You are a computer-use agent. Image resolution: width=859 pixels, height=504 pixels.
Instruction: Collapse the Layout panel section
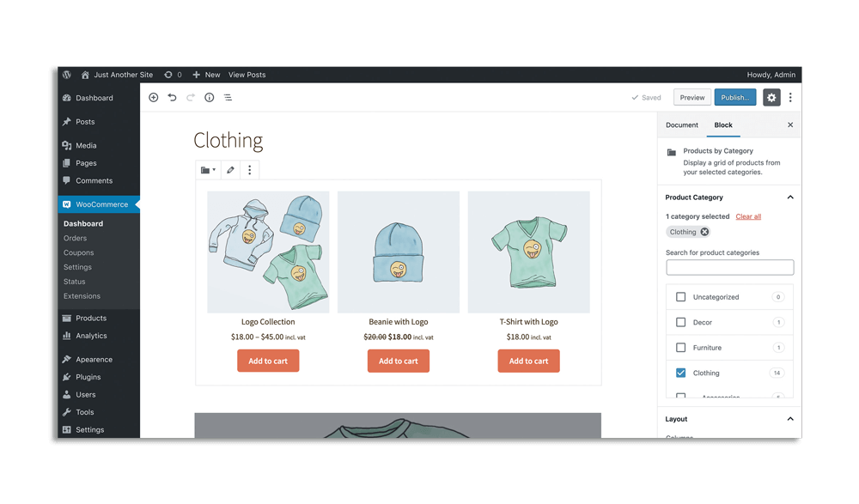point(790,419)
